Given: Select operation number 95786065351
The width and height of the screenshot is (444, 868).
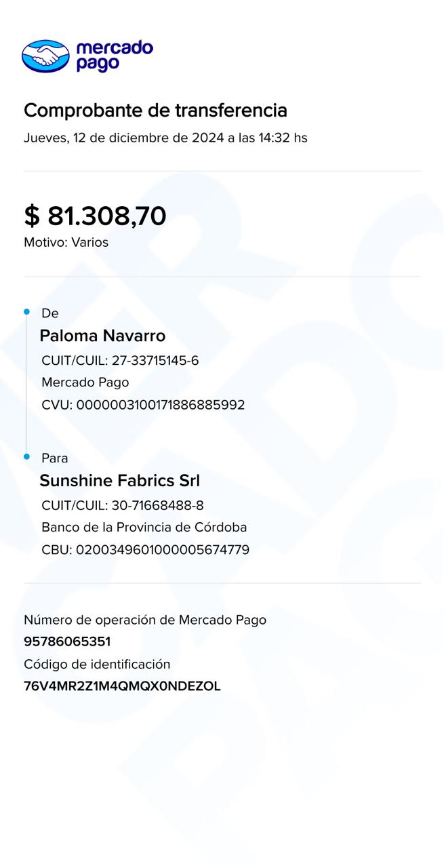Looking at the screenshot, I should tap(67, 642).
